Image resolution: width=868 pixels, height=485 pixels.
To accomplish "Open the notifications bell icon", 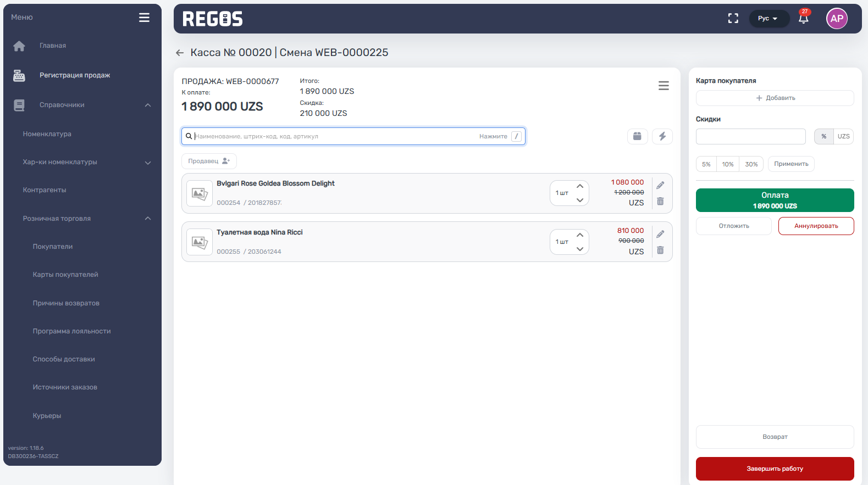I will (x=803, y=19).
